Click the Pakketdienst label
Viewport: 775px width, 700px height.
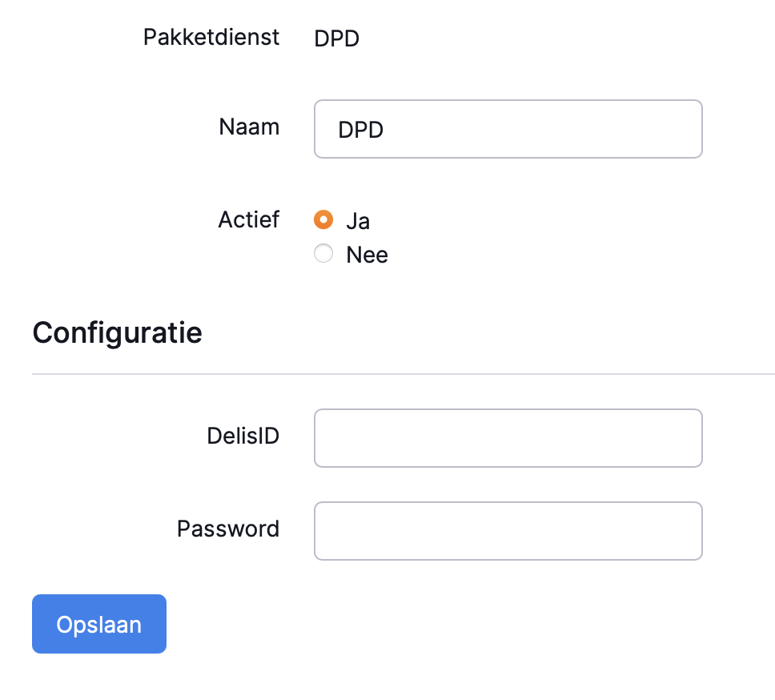point(211,37)
